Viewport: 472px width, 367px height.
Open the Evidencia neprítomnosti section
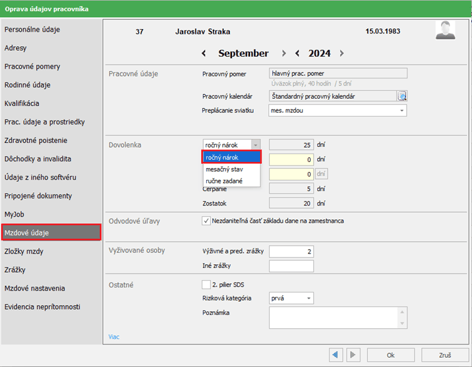point(42,307)
